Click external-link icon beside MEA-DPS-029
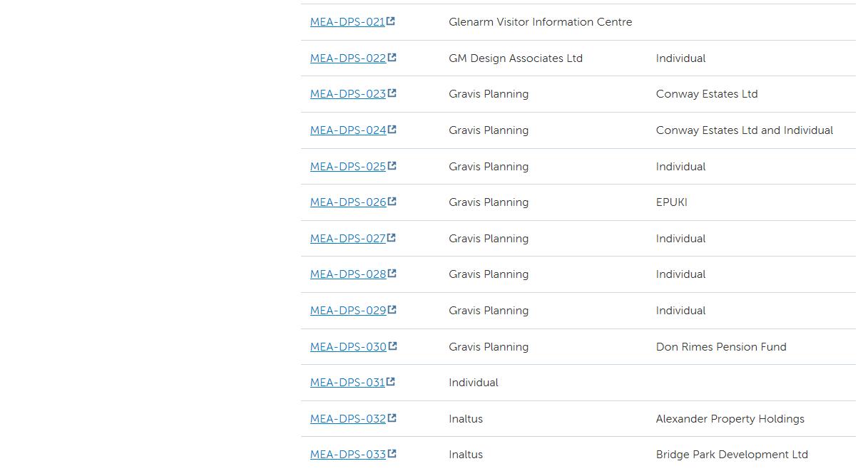This screenshot has height=471, width=868. 392,310
